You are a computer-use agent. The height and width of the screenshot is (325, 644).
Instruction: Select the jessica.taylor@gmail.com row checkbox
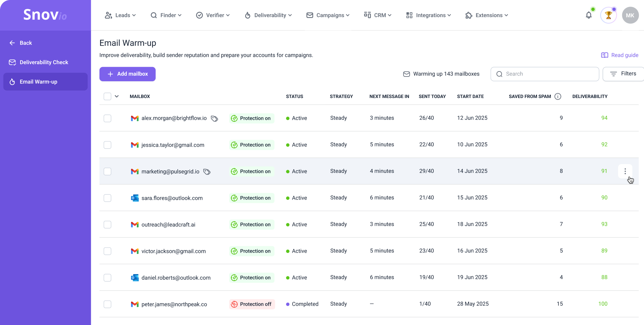(107, 145)
